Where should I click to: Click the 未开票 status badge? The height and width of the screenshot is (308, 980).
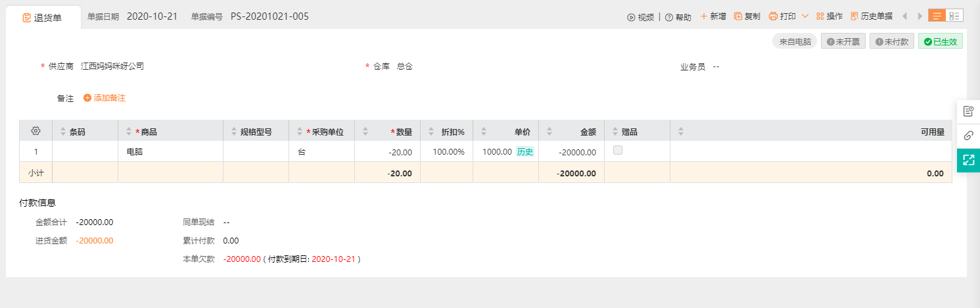click(843, 41)
